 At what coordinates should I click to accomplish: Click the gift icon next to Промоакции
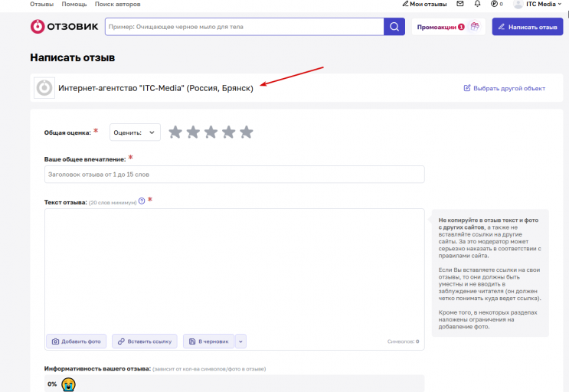(x=475, y=27)
